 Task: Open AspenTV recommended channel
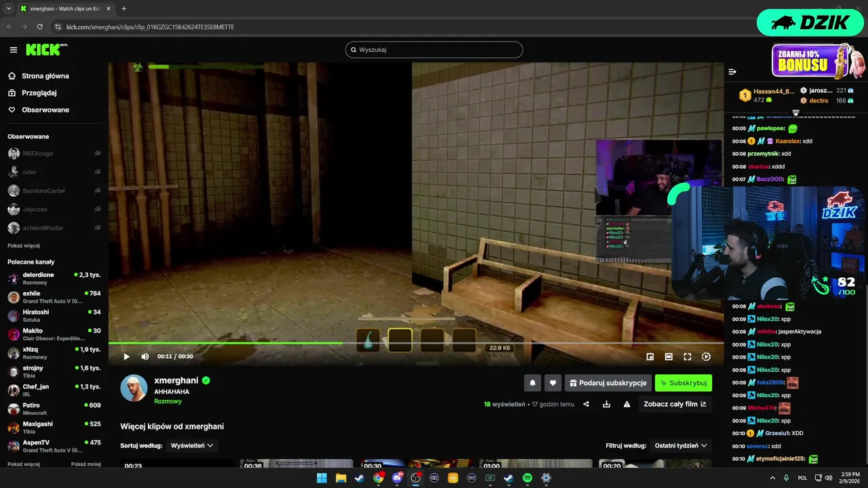(x=54, y=446)
